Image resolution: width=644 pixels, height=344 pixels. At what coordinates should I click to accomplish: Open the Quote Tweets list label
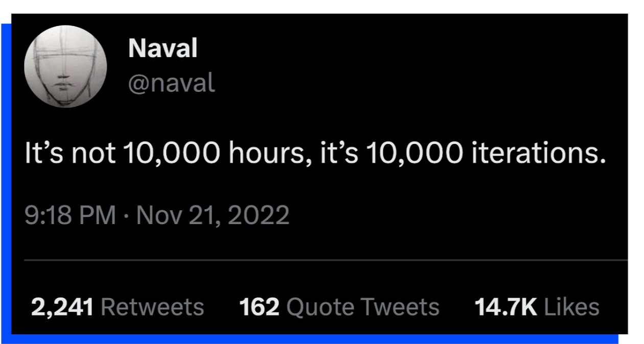click(x=363, y=307)
